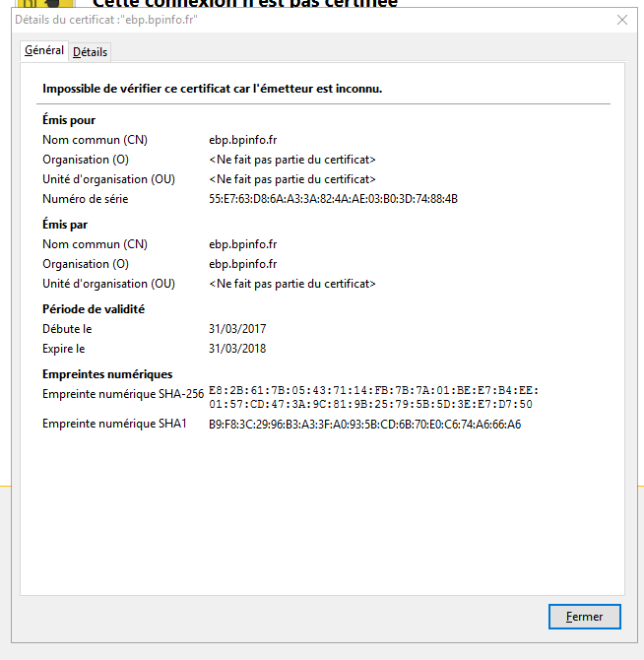
Task: Click the OU value under Émis par
Action: pyautogui.click(x=292, y=284)
